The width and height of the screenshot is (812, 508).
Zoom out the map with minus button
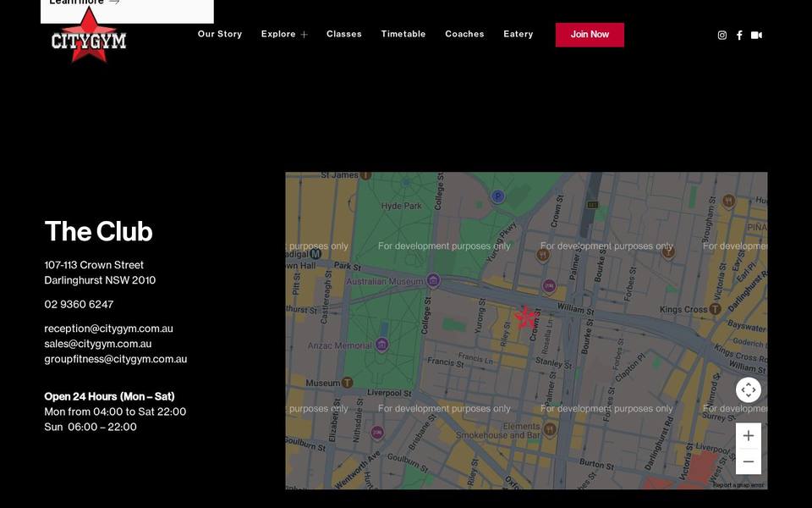pyautogui.click(x=749, y=461)
